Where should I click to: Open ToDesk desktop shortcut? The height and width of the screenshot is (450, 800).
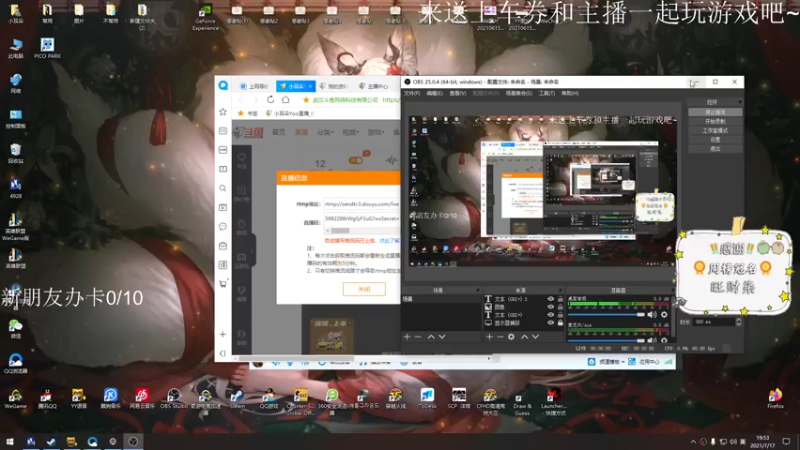point(427,399)
